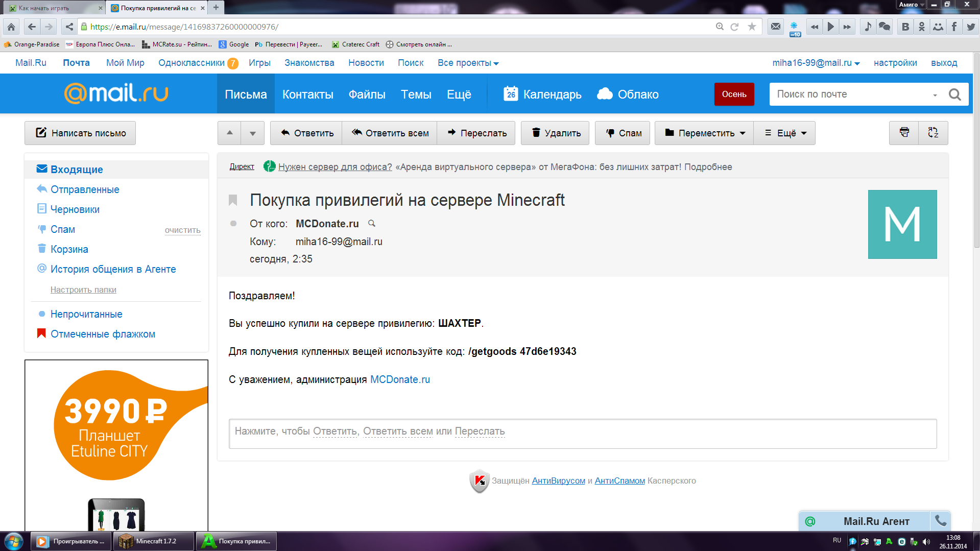Open the music note icon
The height and width of the screenshot is (551, 980).
coord(868,27)
